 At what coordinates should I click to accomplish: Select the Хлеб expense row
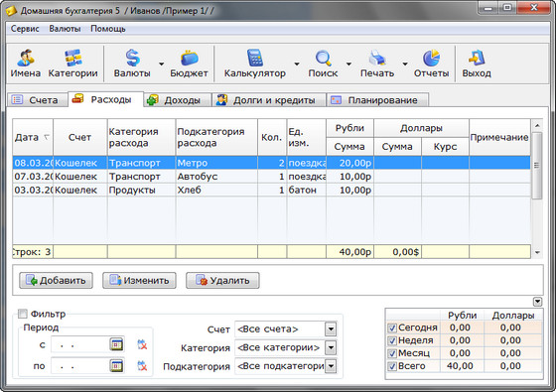click(272, 190)
